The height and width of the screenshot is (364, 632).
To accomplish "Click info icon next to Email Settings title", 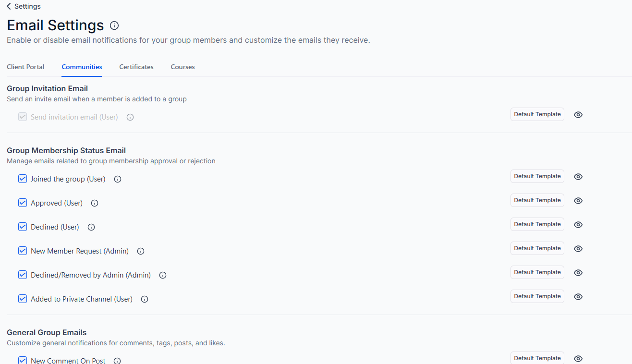I will tap(114, 25).
